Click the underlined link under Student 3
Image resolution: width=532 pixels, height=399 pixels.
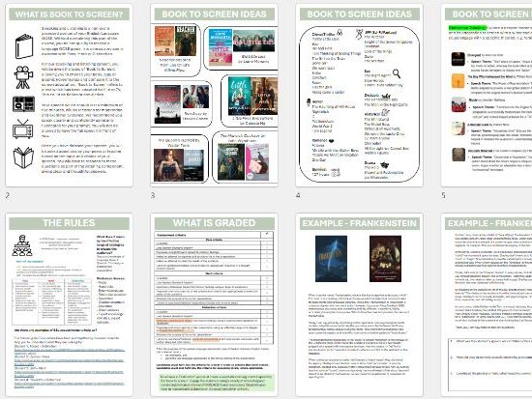click(x=70, y=373)
